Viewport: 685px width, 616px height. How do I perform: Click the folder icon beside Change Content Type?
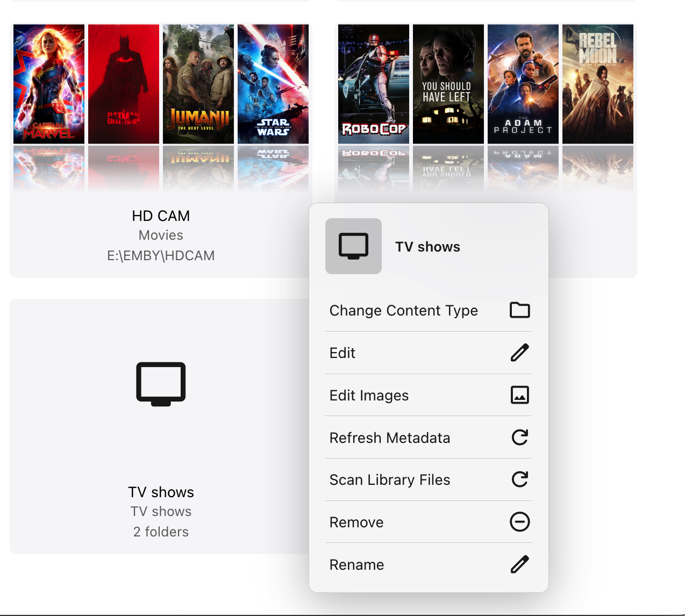point(519,310)
